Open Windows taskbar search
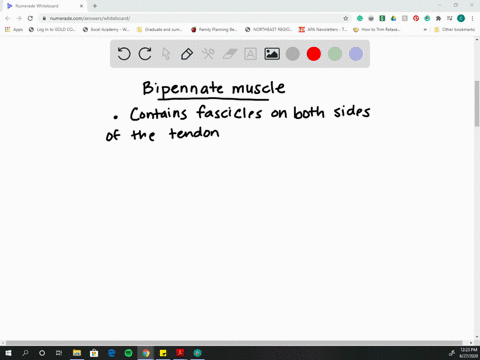This screenshot has width=480, height=360. point(25,353)
